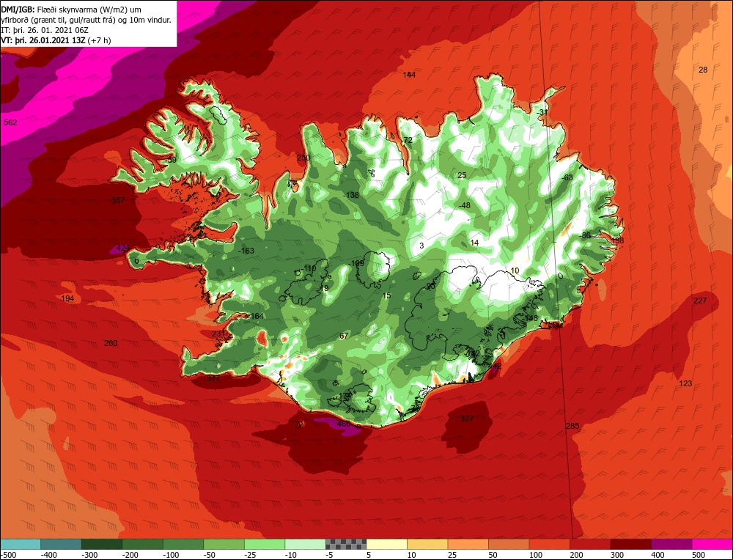Click the darkest green swatch between -300 and -200
Screen dimensions: 733x560
[x=101, y=544]
